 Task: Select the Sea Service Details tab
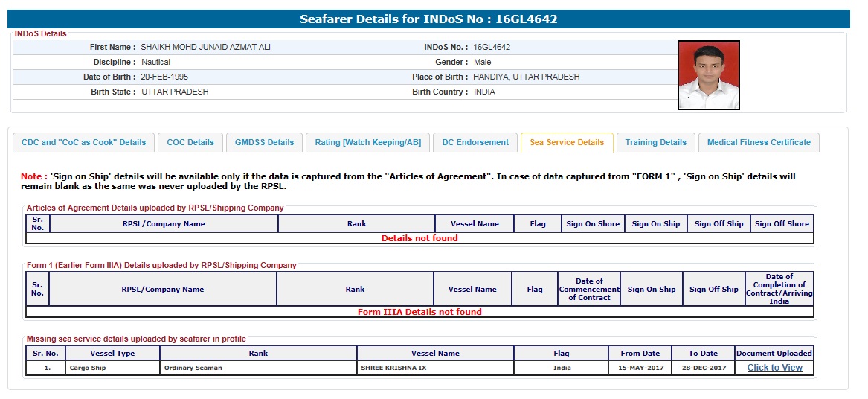567,142
